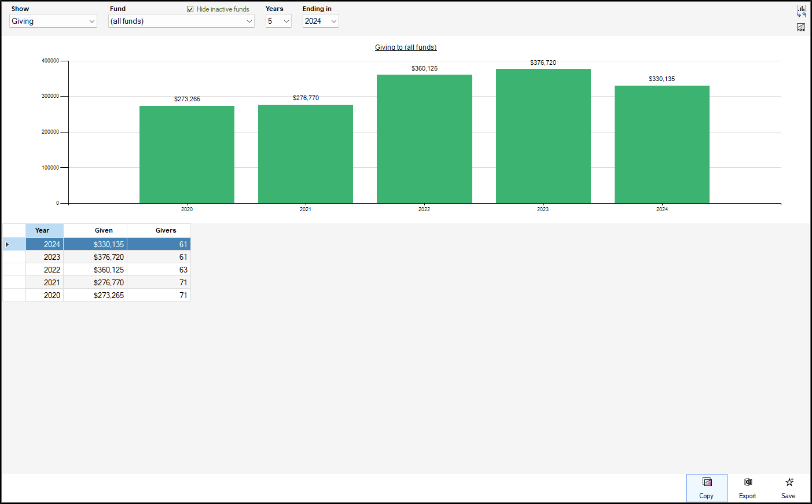This screenshot has height=504, width=812.
Task: Click the row selector arrow for 2024
Action: 8,244
